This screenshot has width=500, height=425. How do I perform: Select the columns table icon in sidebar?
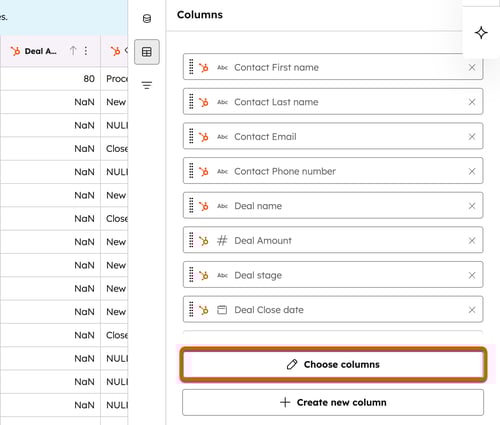point(147,52)
